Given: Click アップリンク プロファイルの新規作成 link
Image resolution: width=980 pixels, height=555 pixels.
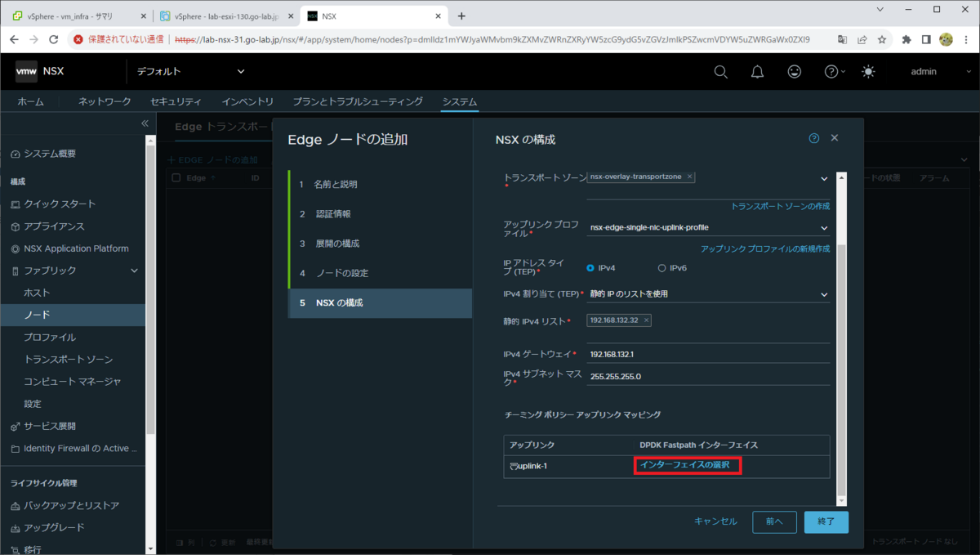Looking at the screenshot, I should (765, 248).
